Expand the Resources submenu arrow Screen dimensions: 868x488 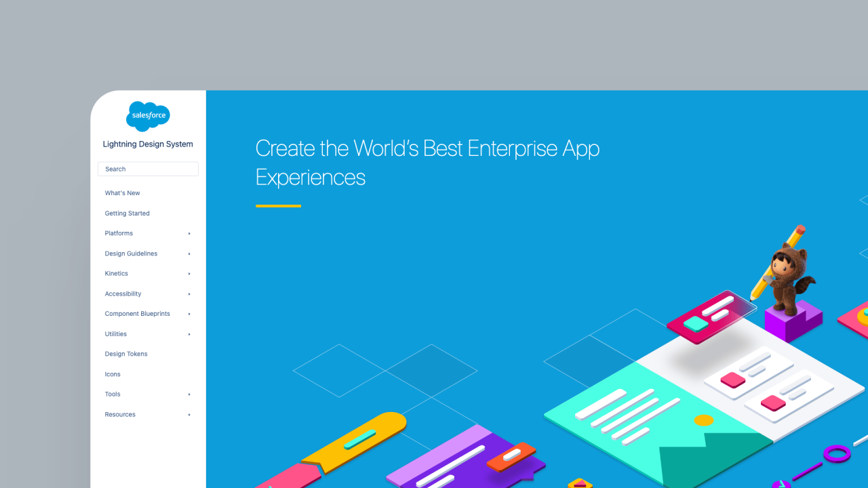click(189, 415)
